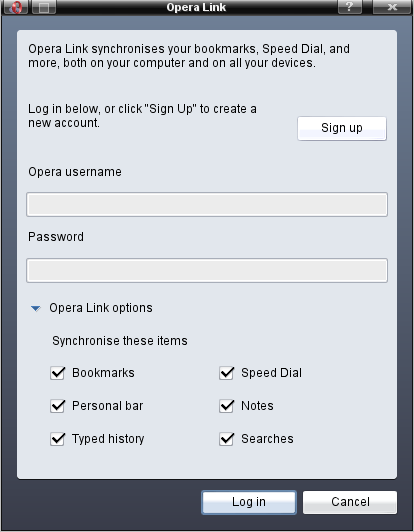Image resolution: width=414 pixels, height=532 pixels.
Task: Click the Sign up button
Action: click(x=342, y=128)
